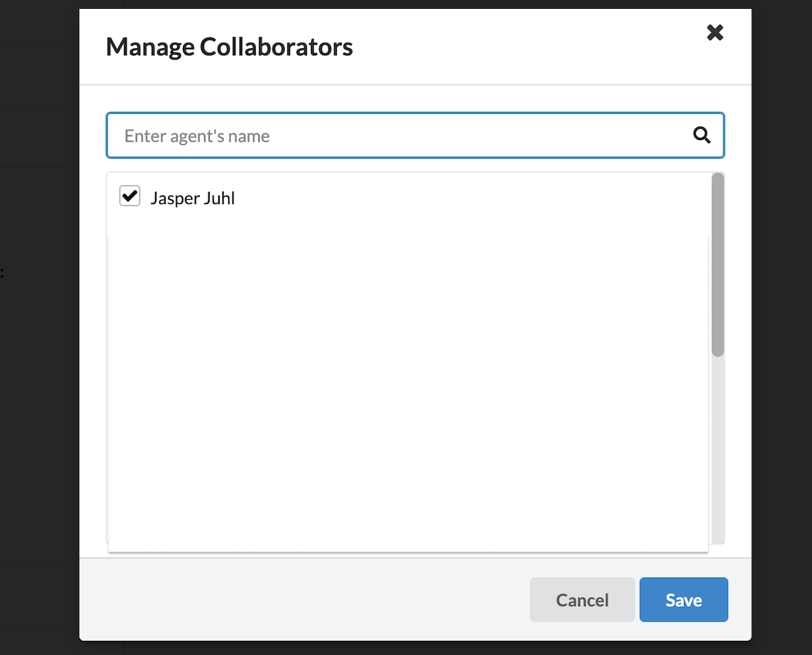
Task: Click the scrollbar track below the thumb
Action: pos(718,448)
